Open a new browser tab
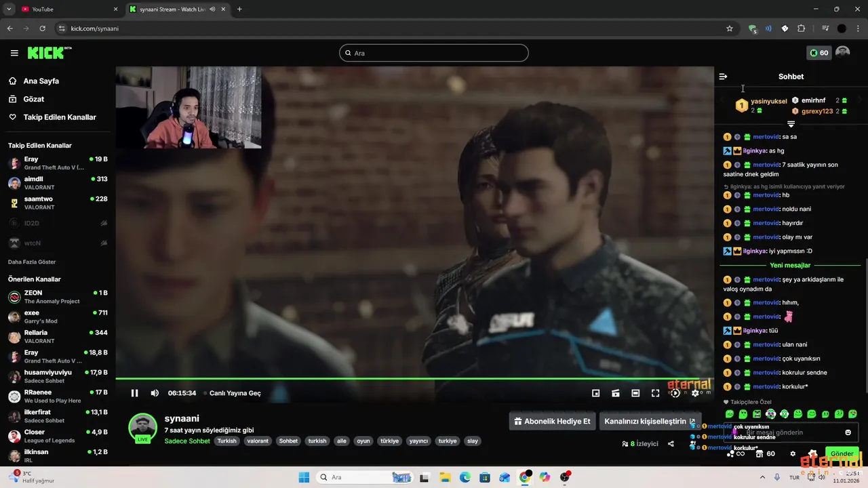868x488 pixels. [x=239, y=9]
